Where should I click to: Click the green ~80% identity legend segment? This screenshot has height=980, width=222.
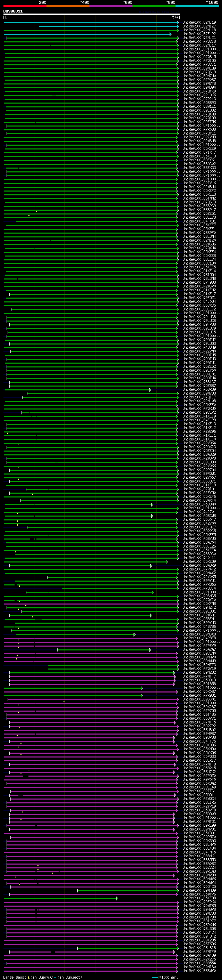154,6
